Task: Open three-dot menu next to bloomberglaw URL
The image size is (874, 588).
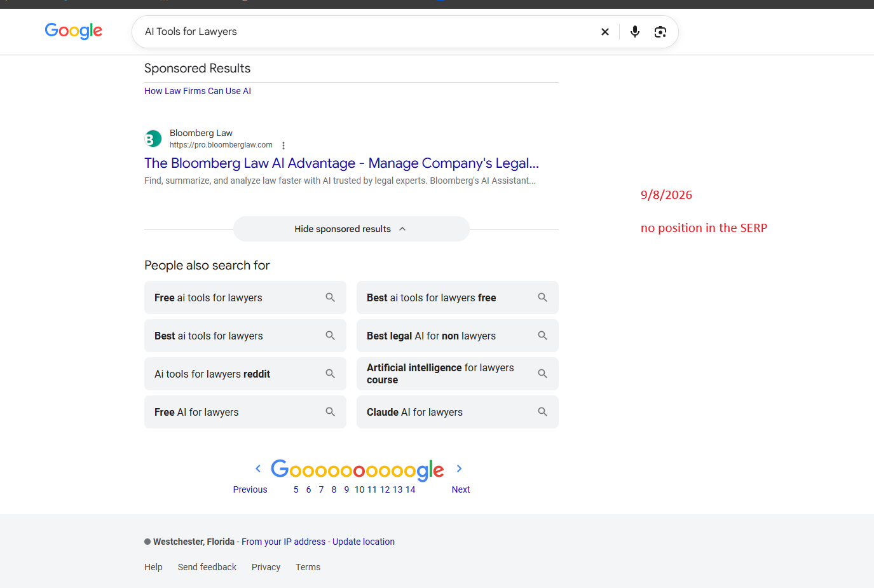Action: click(x=283, y=146)
